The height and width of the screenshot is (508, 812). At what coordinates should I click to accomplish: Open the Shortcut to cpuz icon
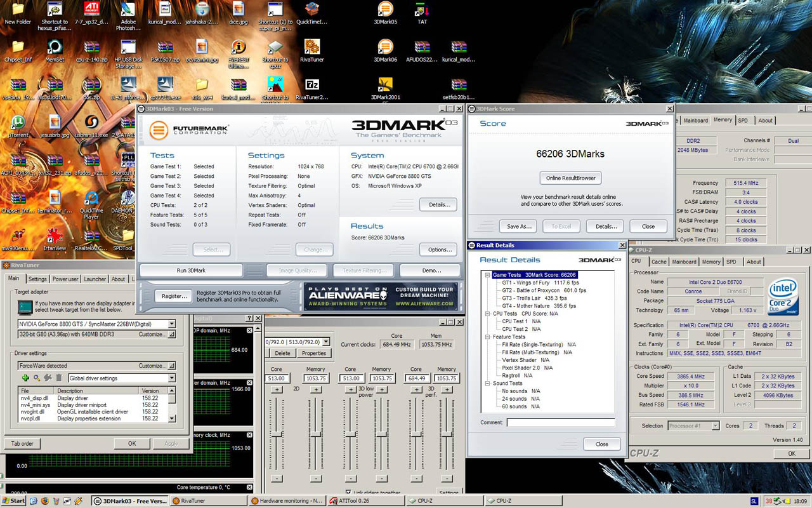point(275,54)
